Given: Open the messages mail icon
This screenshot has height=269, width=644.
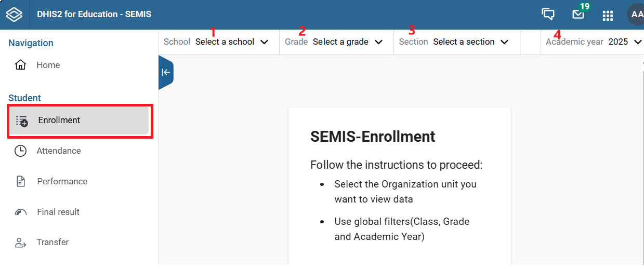Looking at the screenshot, I should click(578, 15).
